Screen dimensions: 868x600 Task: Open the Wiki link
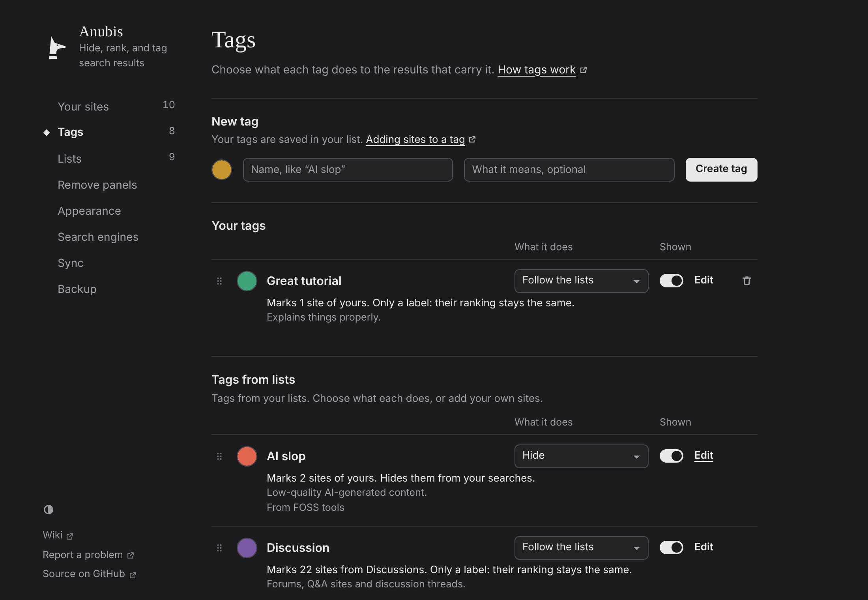coord(52,535)
